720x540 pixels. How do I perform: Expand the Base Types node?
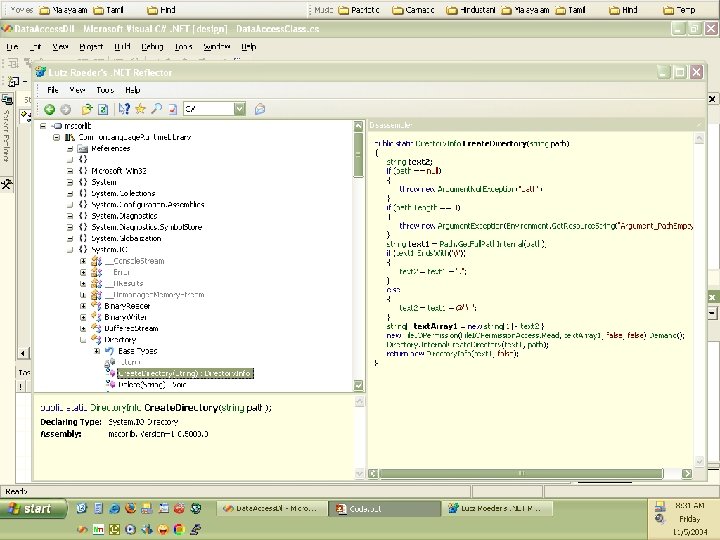point(97,351)
